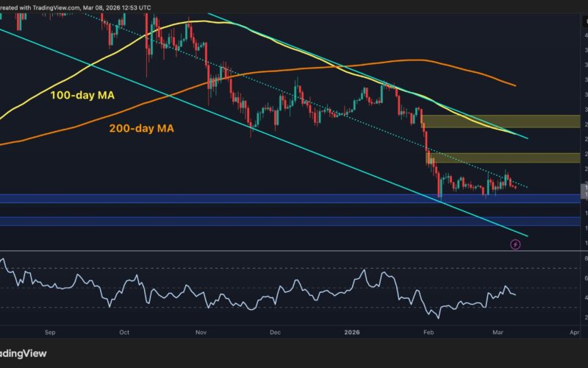This screenshot has height=368, width=588.
Task: Click the separator between chart and RSI pane
Action: coord(294,252)
